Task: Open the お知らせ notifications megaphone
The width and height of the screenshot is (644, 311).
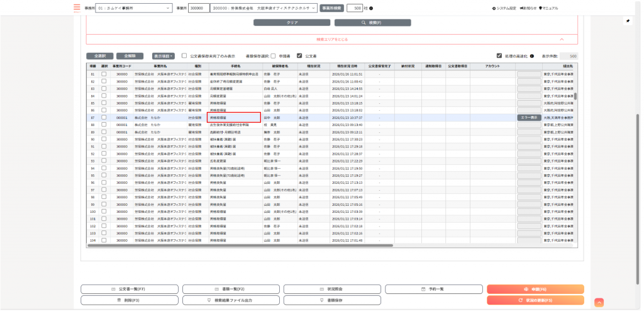Action: [521, 8]
